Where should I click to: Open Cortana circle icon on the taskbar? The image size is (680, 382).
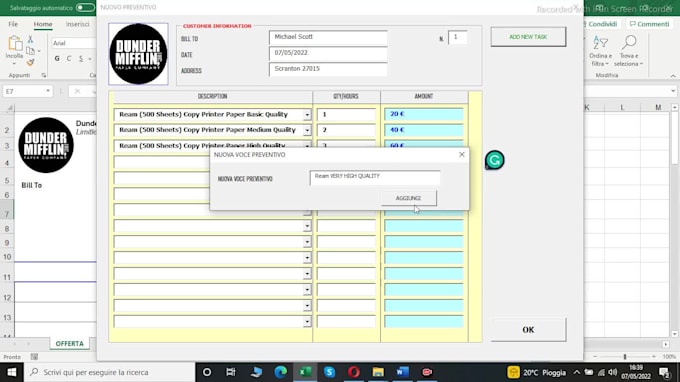click(207, 372)
